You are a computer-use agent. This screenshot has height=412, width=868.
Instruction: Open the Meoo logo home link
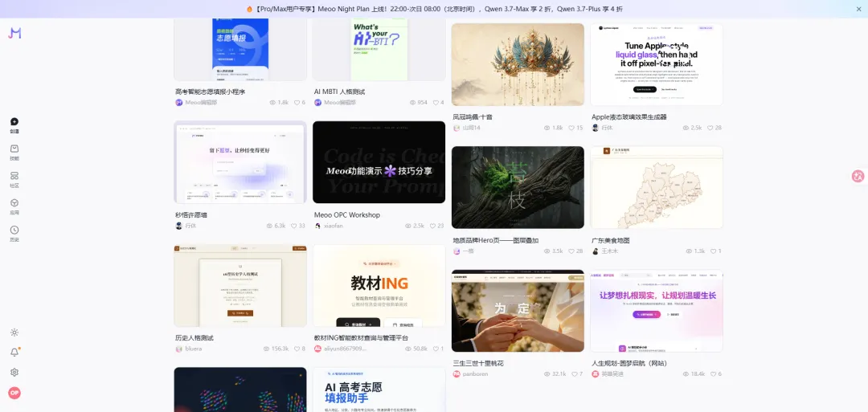click(14, 33)
